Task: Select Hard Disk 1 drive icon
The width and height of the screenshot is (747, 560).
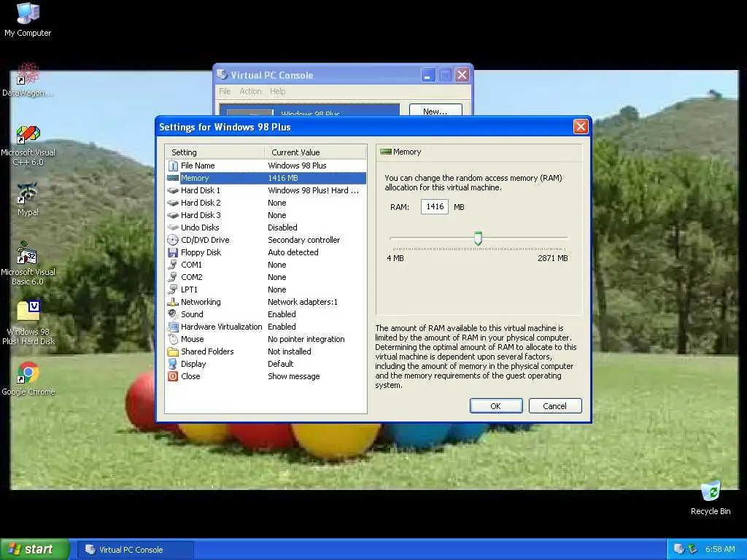Action: coord(173,190)
